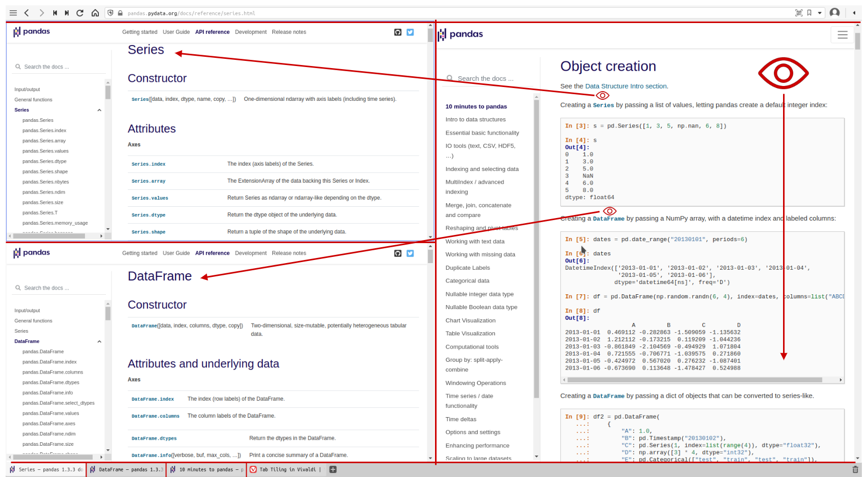Collapse the DataFrame section in sidebar
The width and height of the screenshot is (868, 477).
coord(99,341)
